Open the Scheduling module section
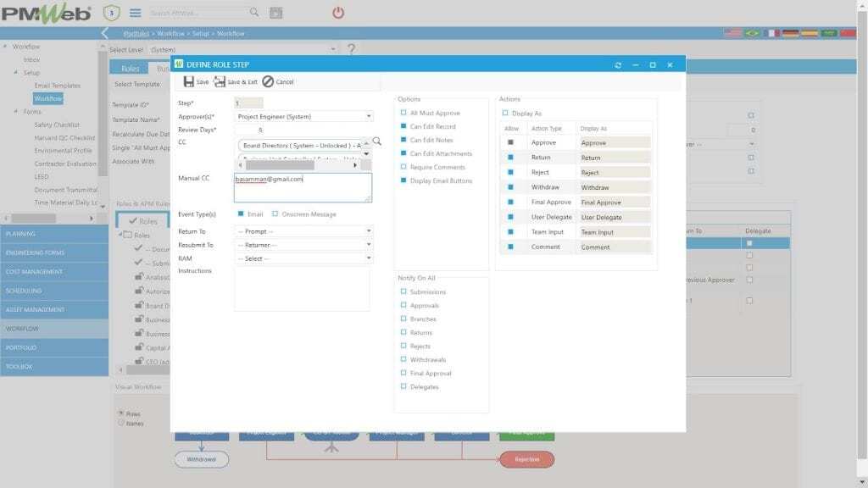 54,291
